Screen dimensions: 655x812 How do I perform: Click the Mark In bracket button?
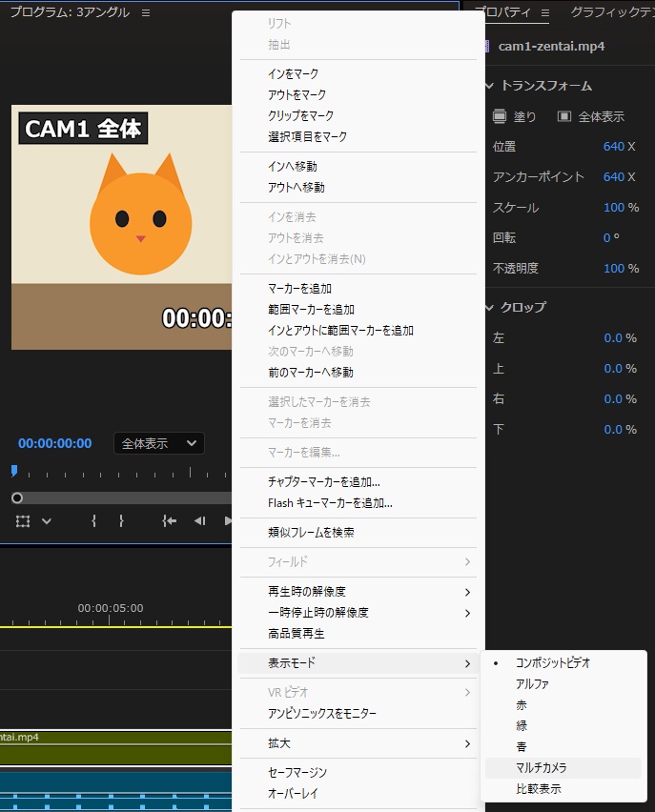pos(93,520)
